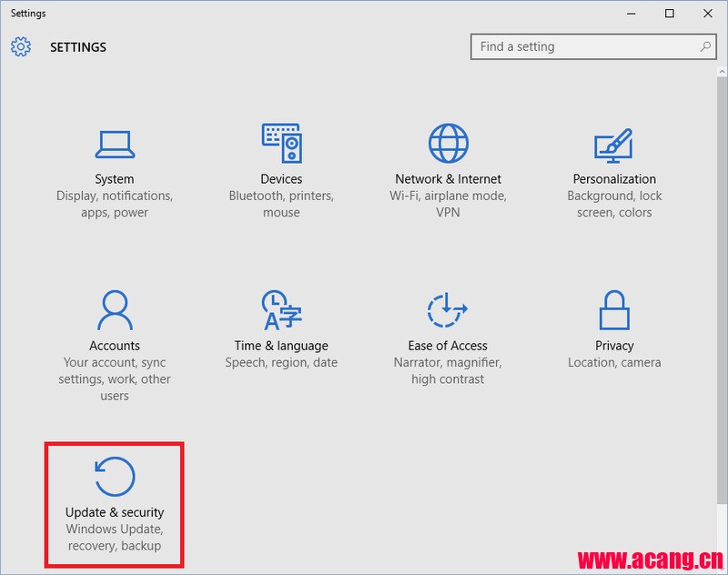Image resolution: width=728 pixels, height=575 pixels.
Task: Click the 'Background, lock screen, colors' description
Action: [614, 204]
